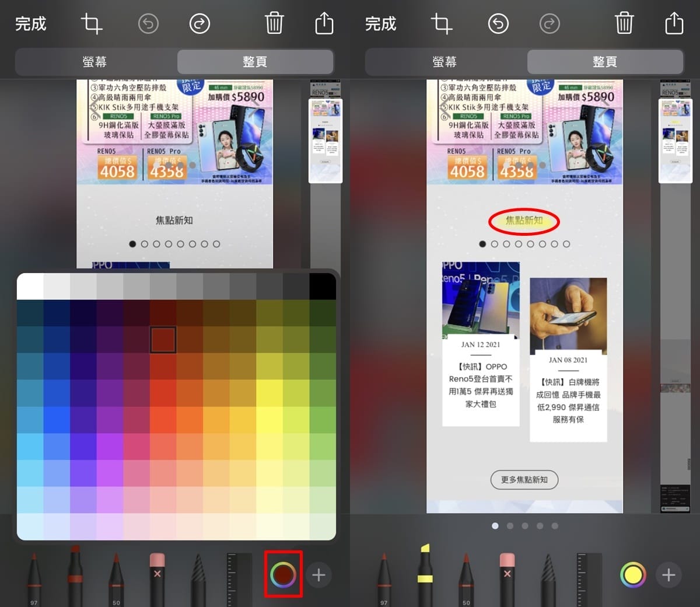Switch to 整頁 tab in right editor
Screen dimensions: 700x607
[x=605, y=62]
